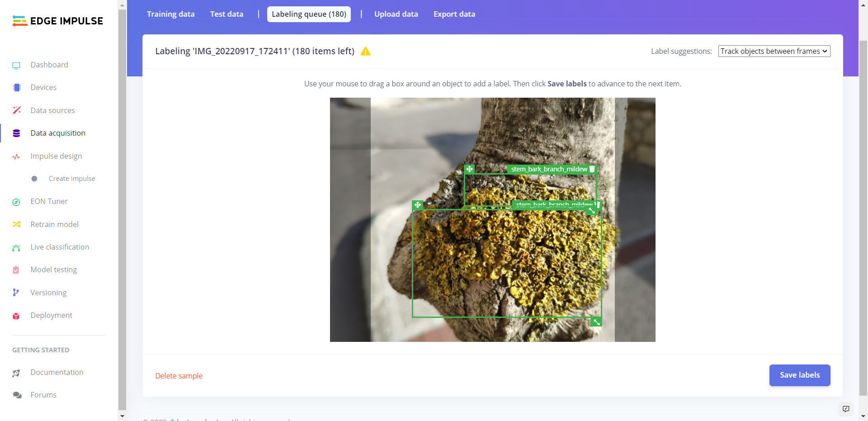Click the page vertical scrollbar

tap(863, 217)
